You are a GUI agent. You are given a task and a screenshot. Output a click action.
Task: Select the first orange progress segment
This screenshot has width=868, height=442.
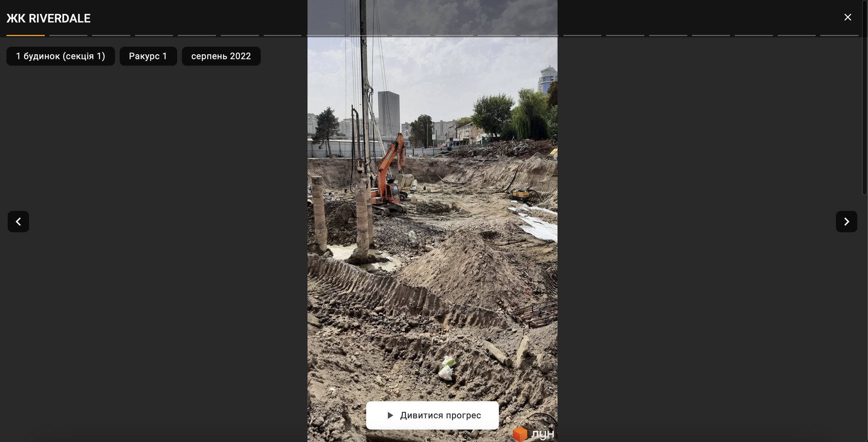[25, 35]
